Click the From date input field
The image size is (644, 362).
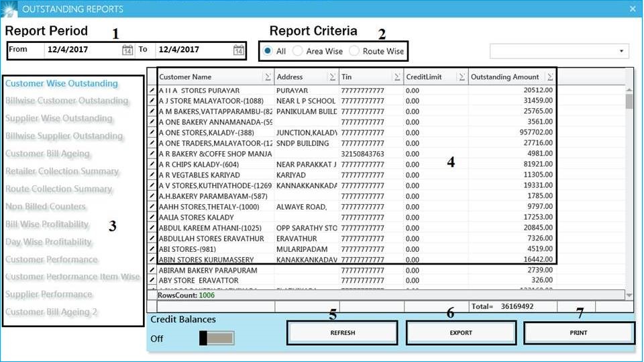tap(83, 50)
